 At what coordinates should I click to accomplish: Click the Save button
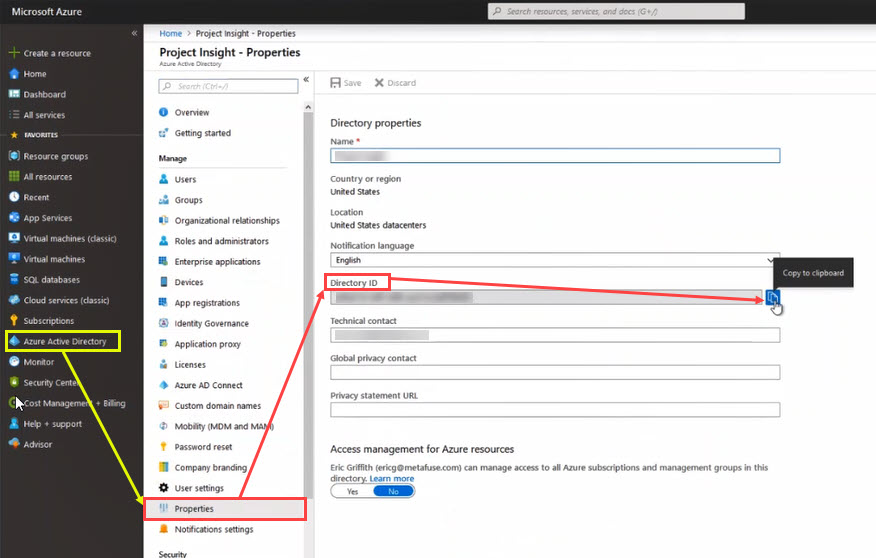click(x=346, y=83)
